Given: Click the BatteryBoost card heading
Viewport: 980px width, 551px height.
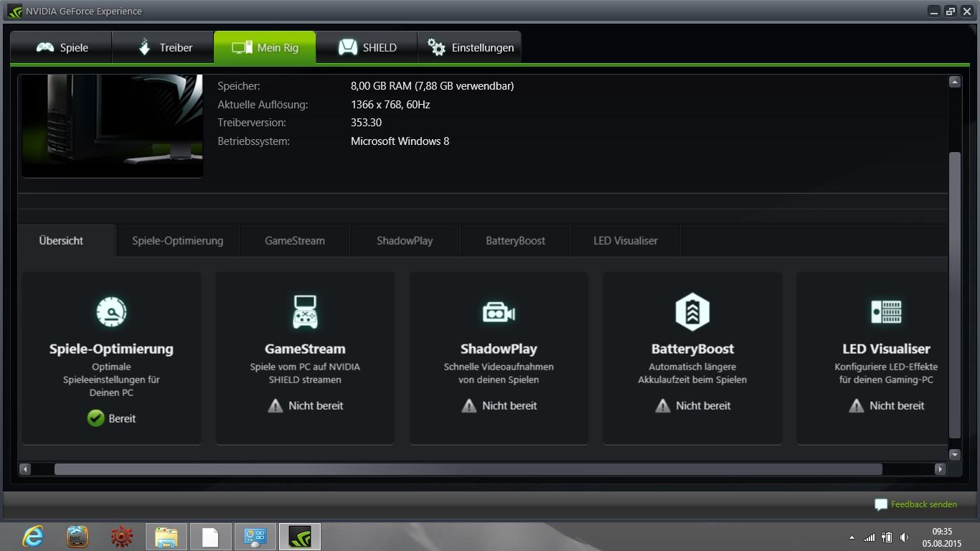Looking at the screenshot, I should [x=692, y=349].
